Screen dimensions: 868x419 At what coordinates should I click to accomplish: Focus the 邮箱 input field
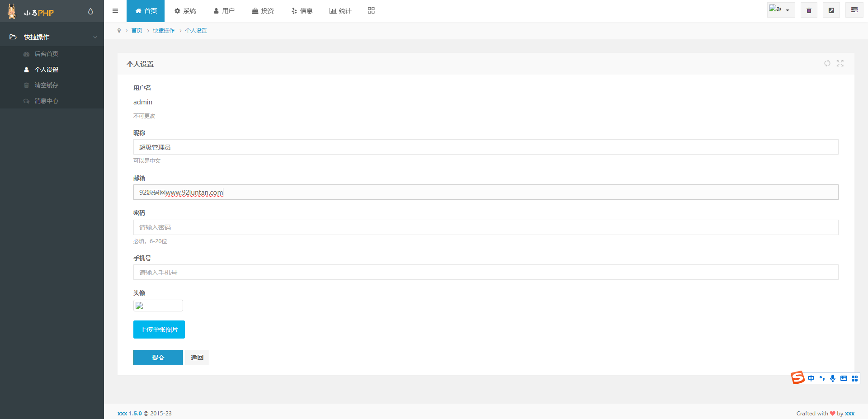486,192
